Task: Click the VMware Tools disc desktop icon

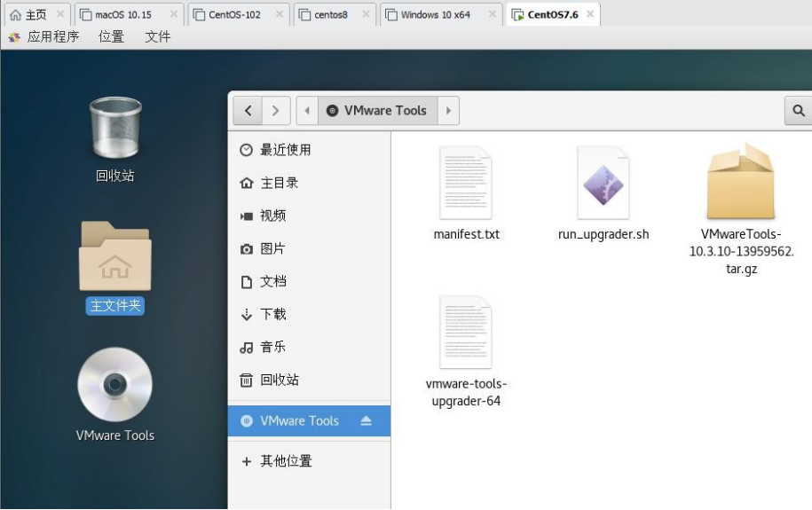Action: tap(115, 384)
